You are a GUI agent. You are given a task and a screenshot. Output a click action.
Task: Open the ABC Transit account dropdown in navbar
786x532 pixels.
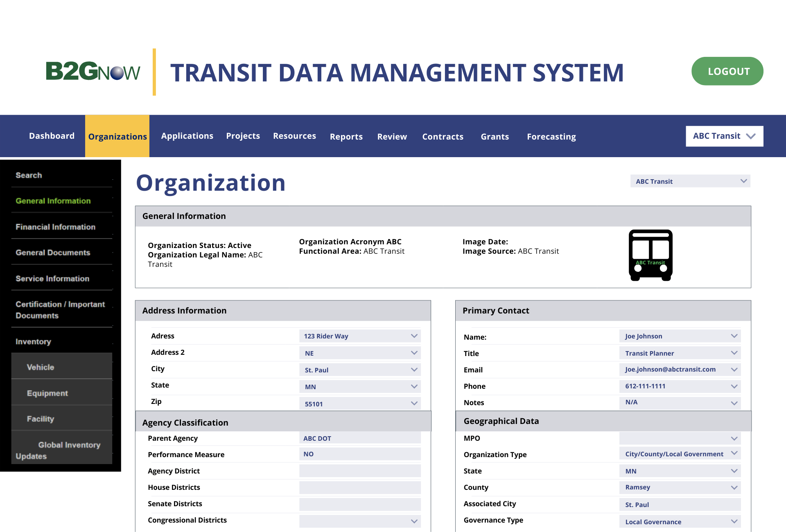724,136
